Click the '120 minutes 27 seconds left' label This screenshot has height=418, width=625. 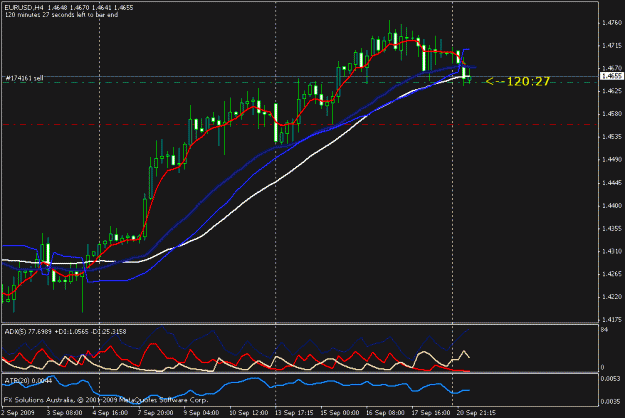[x=61, y=15]
